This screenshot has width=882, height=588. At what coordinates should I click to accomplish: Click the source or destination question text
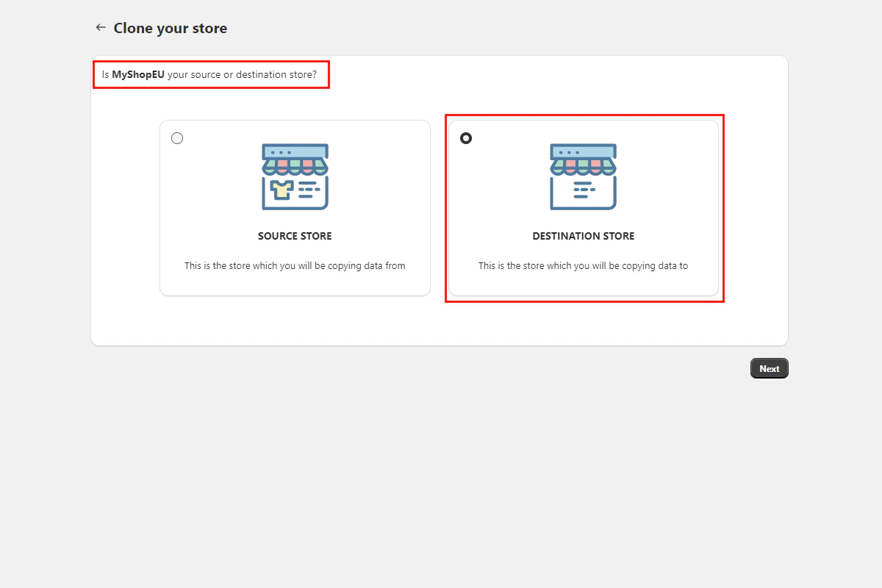tap(211, 74)
